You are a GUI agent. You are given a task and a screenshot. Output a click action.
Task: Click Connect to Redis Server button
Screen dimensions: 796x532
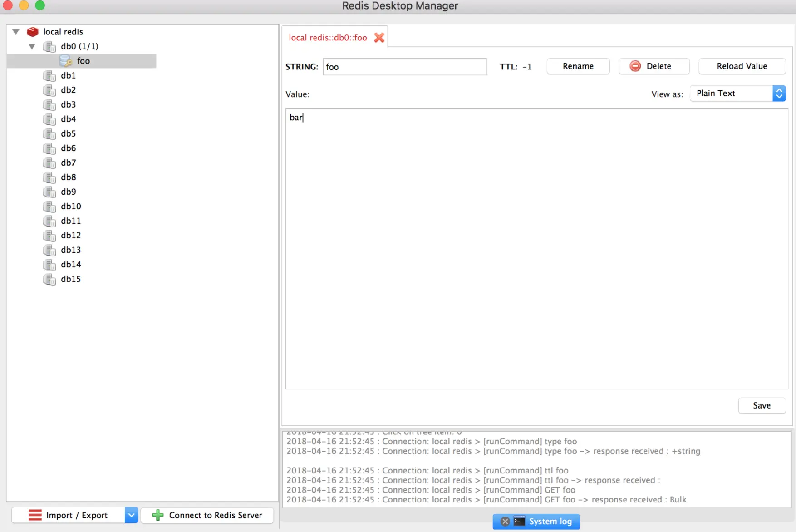207,515
